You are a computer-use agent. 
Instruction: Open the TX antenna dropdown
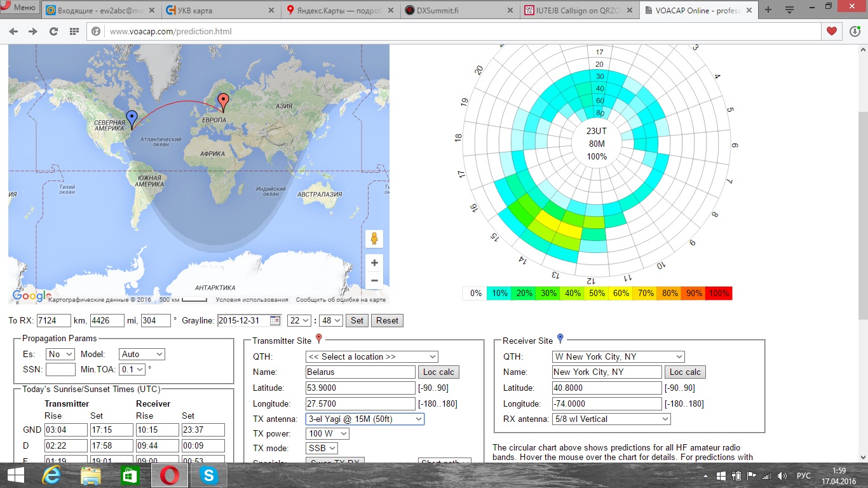pos(365,419)
